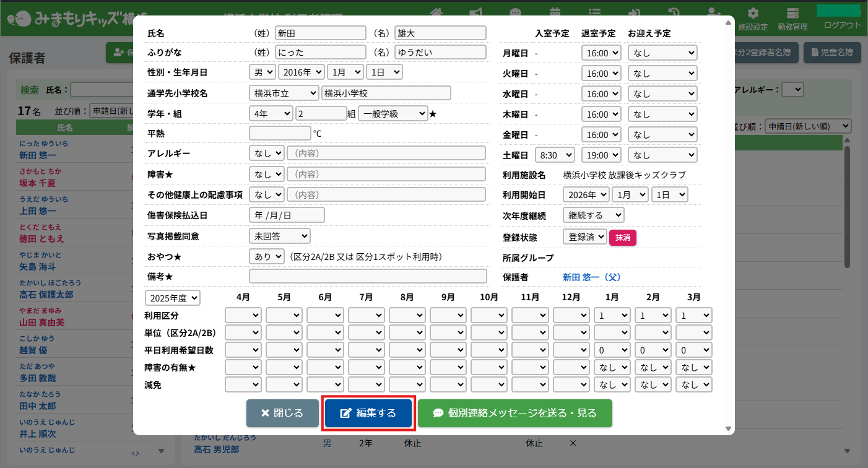This screenshot has width=868, height=468.
Task: Expand the 2025年度 fiscal year dropdown
Action: tap(173, 298)
